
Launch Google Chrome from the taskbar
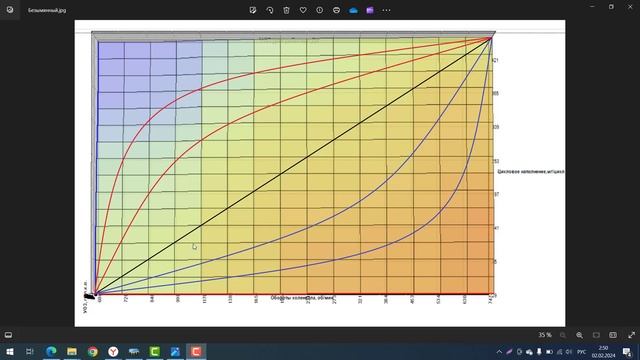tap(93, 351)
